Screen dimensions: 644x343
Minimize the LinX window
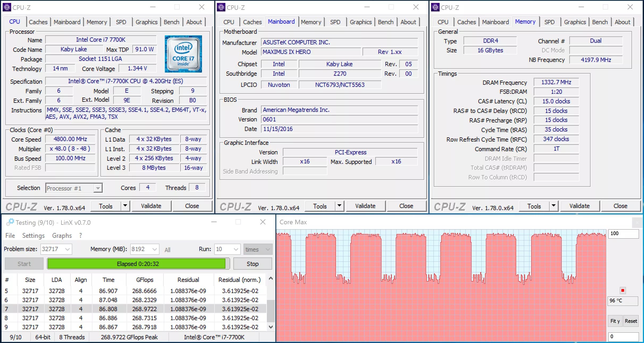pos(214,222)
